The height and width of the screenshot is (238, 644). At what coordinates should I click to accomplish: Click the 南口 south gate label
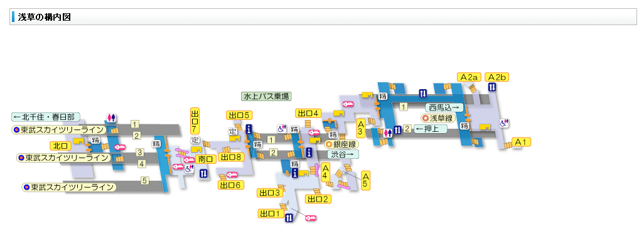[x=206, y=160]
